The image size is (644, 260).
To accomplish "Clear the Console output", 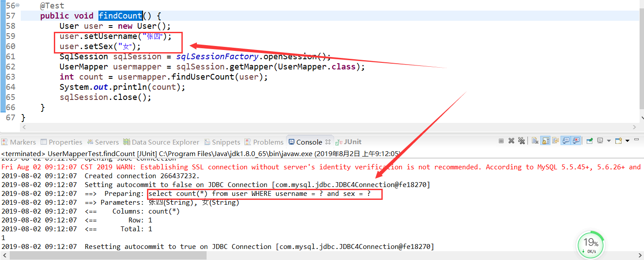I will coord(535,141).
